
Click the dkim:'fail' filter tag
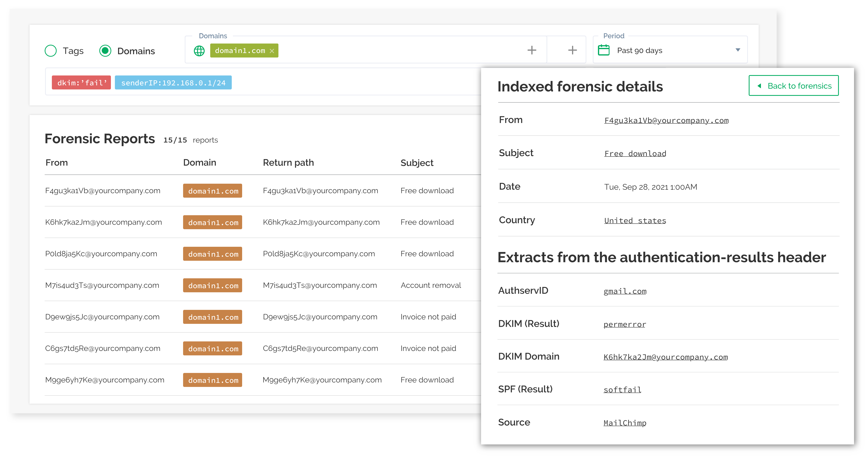(x=82, y=83)
